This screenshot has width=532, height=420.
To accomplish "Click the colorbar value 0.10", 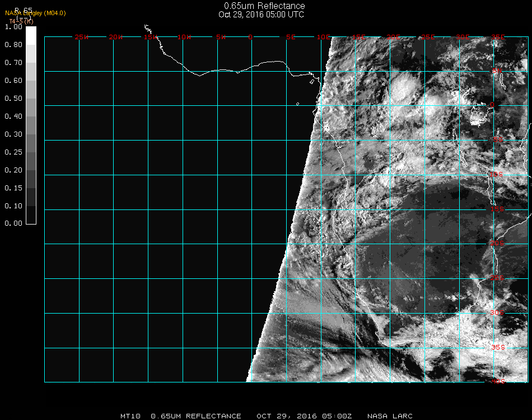I will tap(13, 206).
